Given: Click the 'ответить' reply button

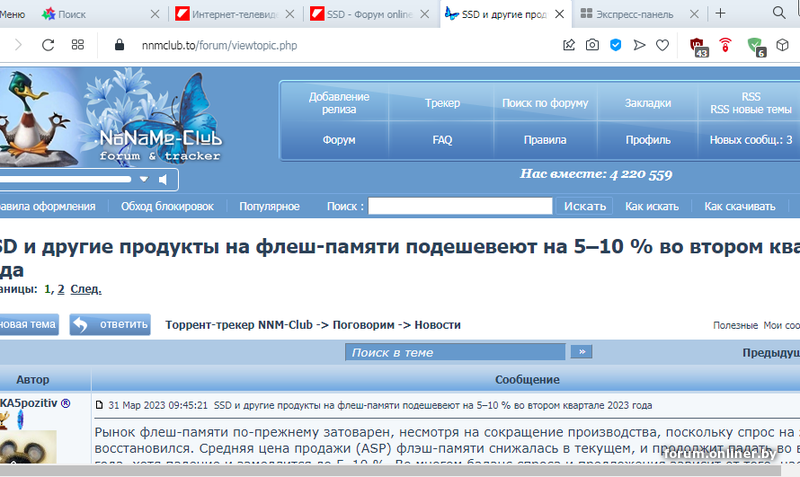Looking at the screenshot, I should tap(110, 324).
